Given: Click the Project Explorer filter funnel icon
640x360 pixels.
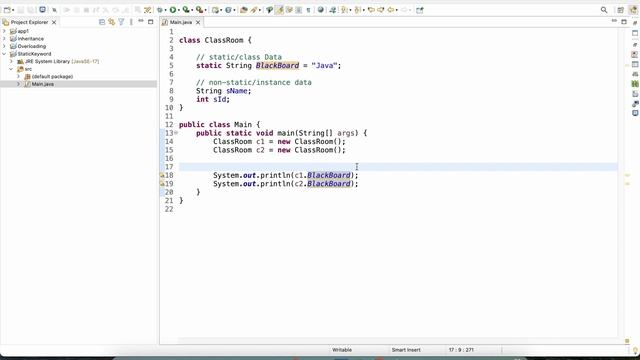Looking at the screenshot, I should point(121,22).
